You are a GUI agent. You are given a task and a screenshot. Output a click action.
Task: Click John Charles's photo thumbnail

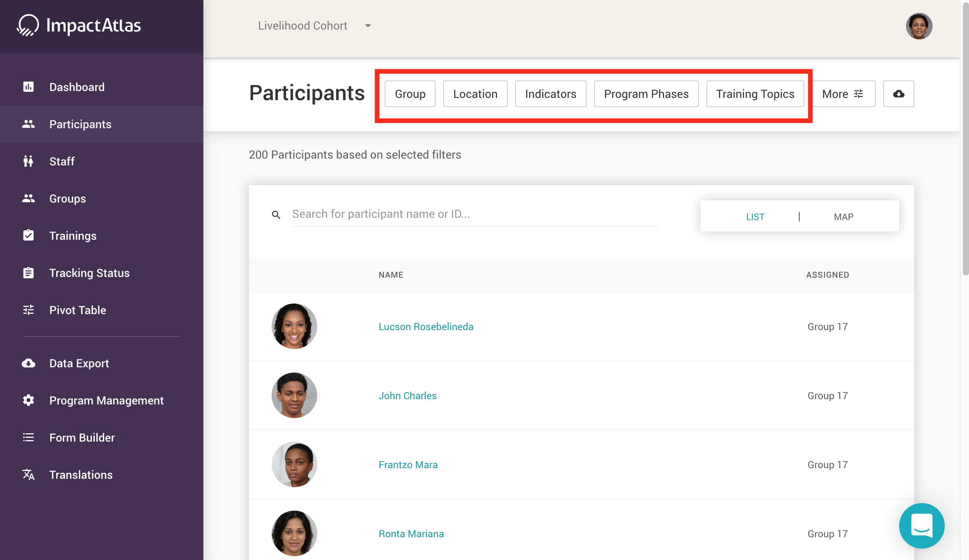pyautogui.click(x=294, y=395)
